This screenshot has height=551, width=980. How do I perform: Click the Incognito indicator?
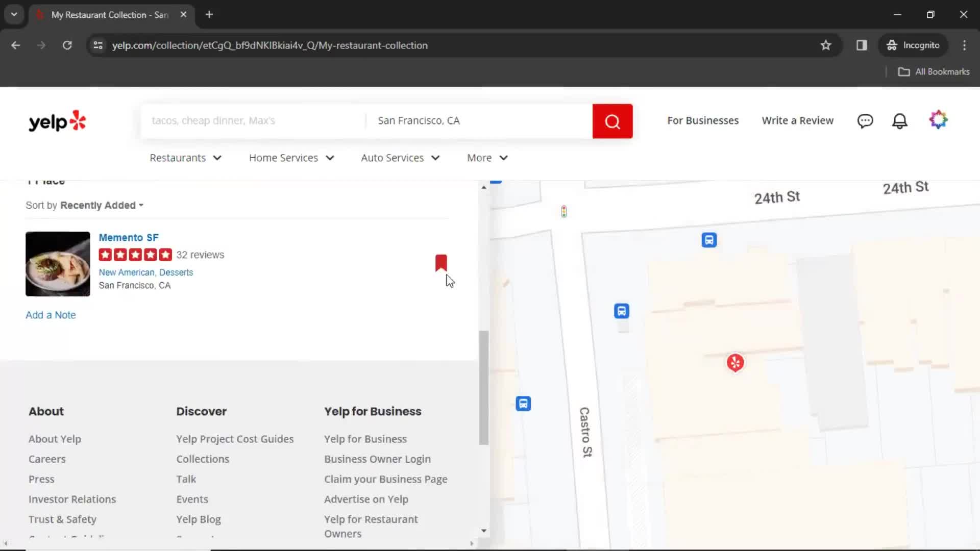(x=913, y=45)
